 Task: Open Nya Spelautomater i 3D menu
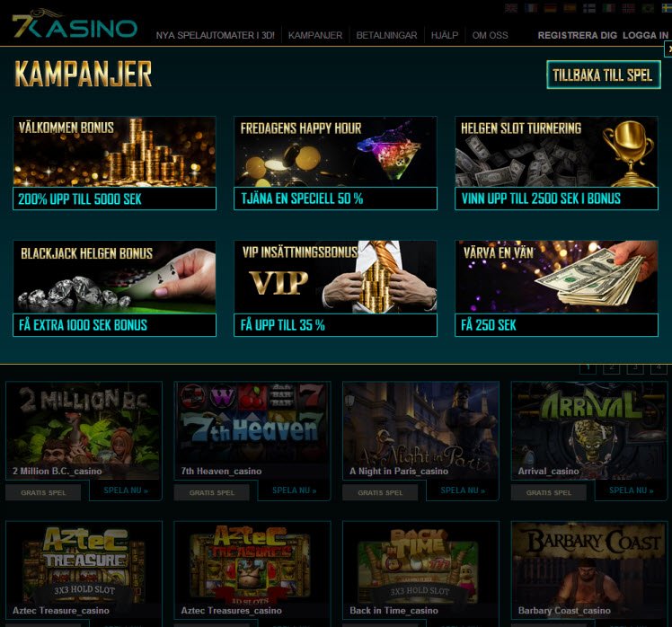215,35
